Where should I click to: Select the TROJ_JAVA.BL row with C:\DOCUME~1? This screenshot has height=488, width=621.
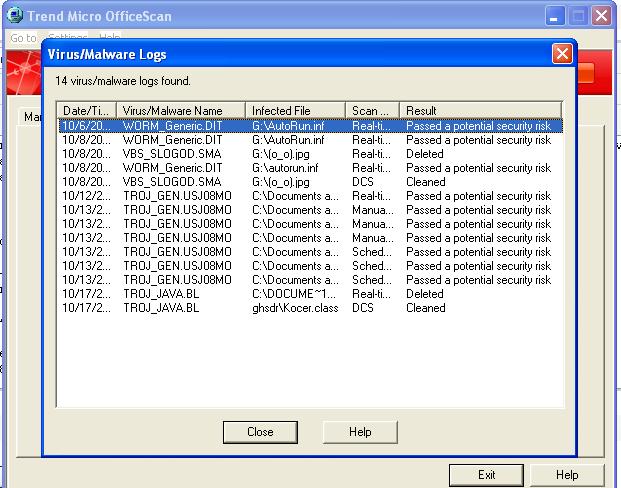(x=310, y=294)
